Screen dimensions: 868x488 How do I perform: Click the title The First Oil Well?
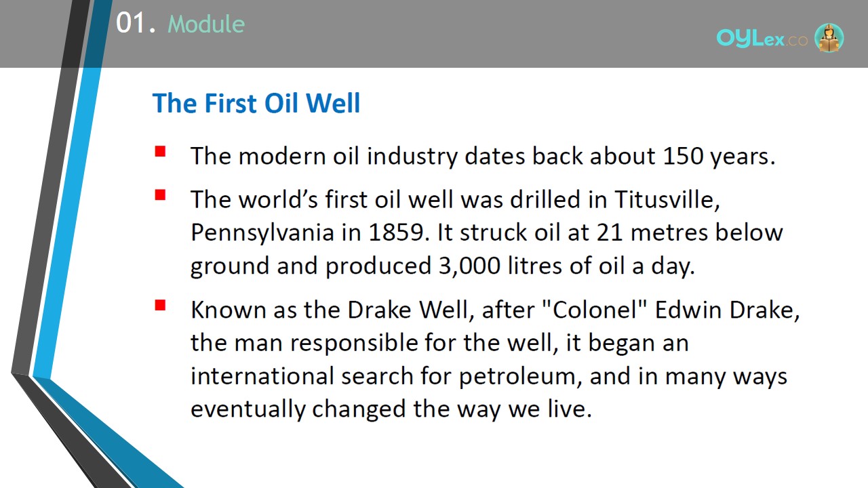256,103
